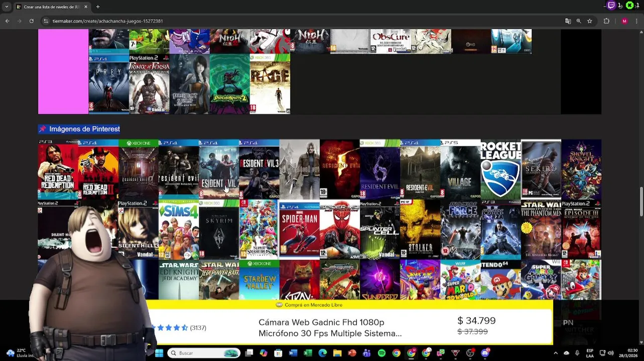644x361 pixels.
Task: Select the Stardew Valley cover
Action: point(259,280)
